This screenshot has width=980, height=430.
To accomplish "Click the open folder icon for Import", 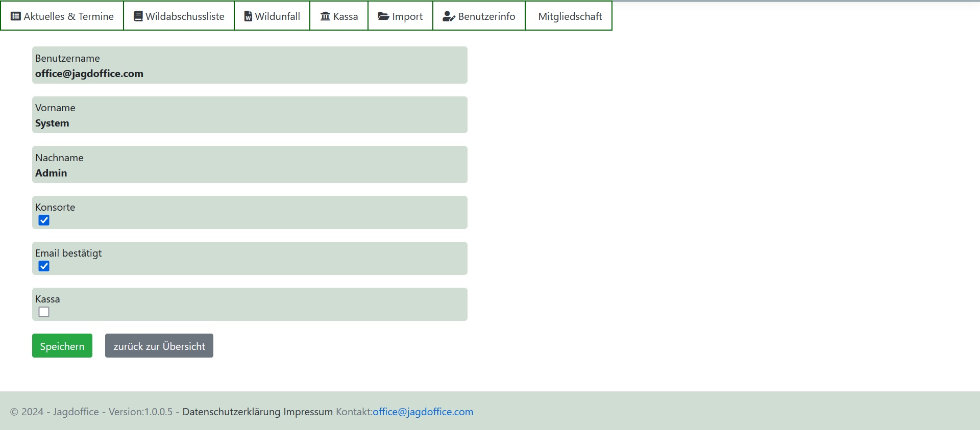I will 383,16.
